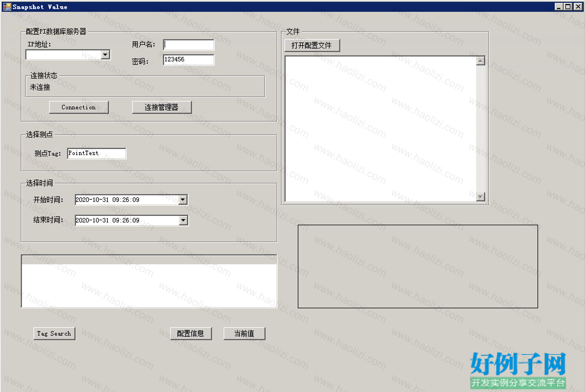Viewport: 585px width, 392px height.
Task: Maximize the Snapshot Value window
Action: [x=568, y=7]
